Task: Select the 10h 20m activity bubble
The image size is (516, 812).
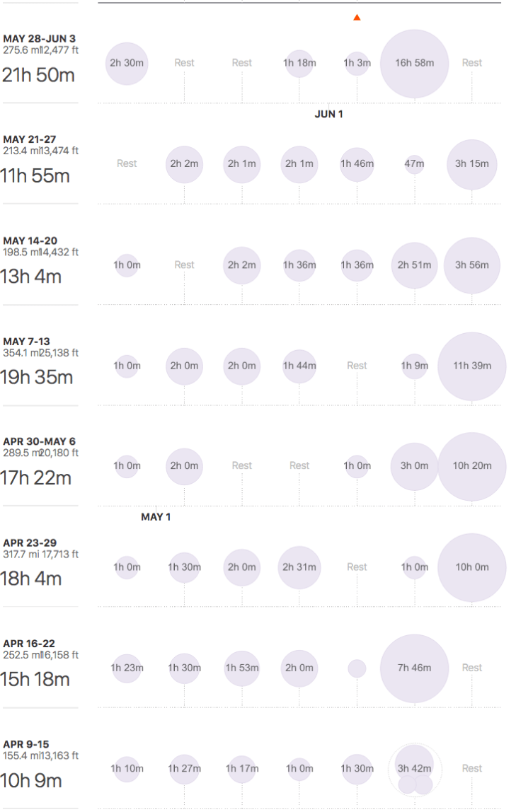Action: pos(471,466)
